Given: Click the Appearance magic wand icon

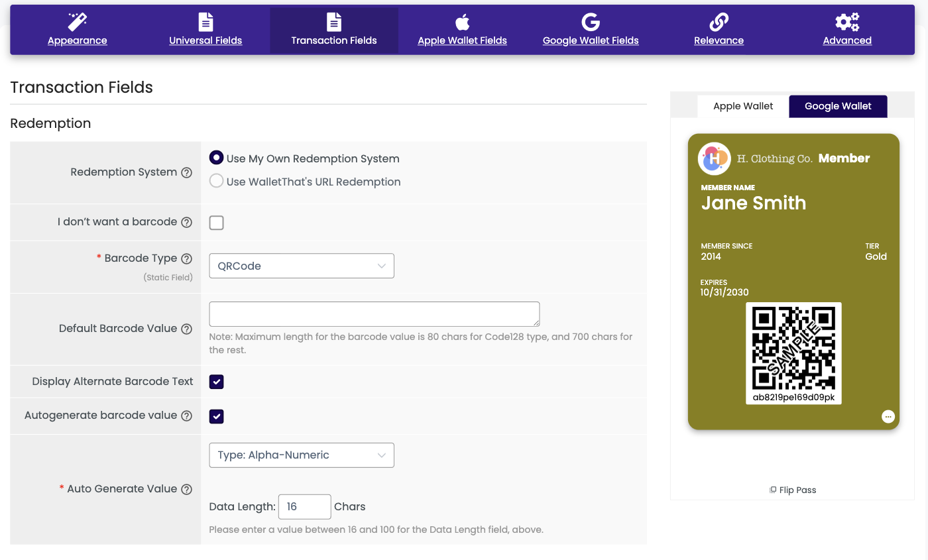Looking at the screenshot, I should [78, 22].
